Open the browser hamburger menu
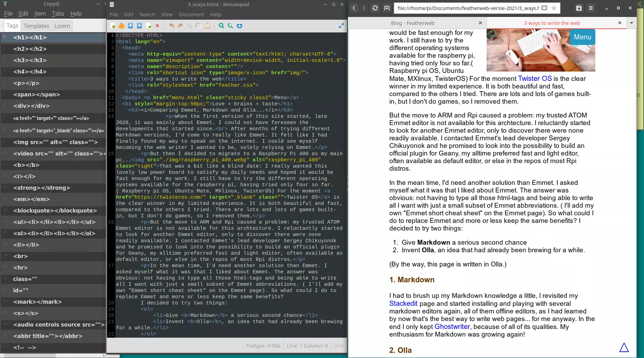Screen dimensions: 644x358 coord(591,8)
